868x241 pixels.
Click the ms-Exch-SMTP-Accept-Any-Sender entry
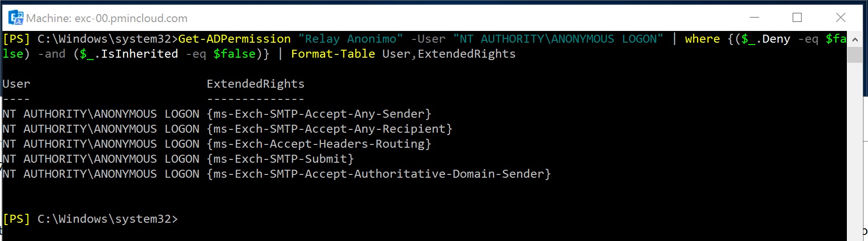[319, 114]
